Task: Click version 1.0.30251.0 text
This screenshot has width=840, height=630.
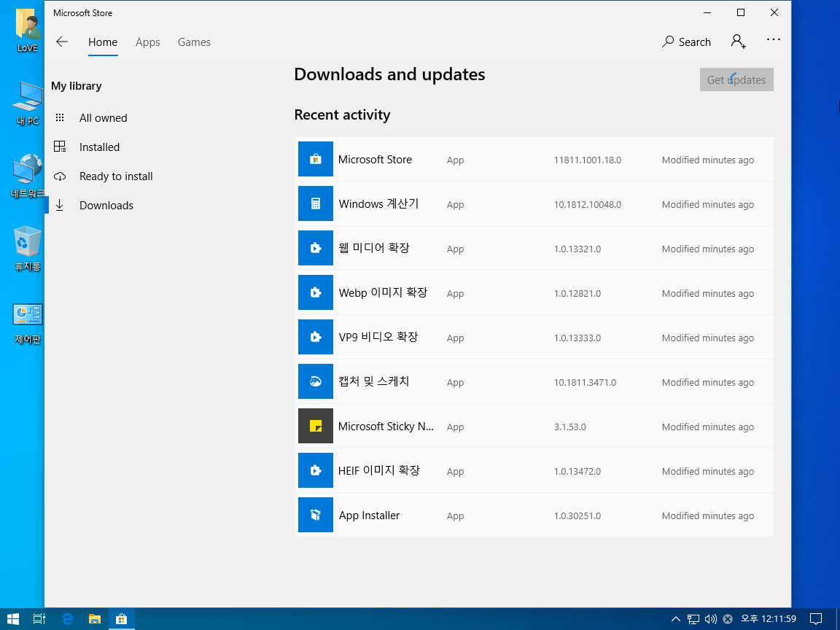Action: 577,516
